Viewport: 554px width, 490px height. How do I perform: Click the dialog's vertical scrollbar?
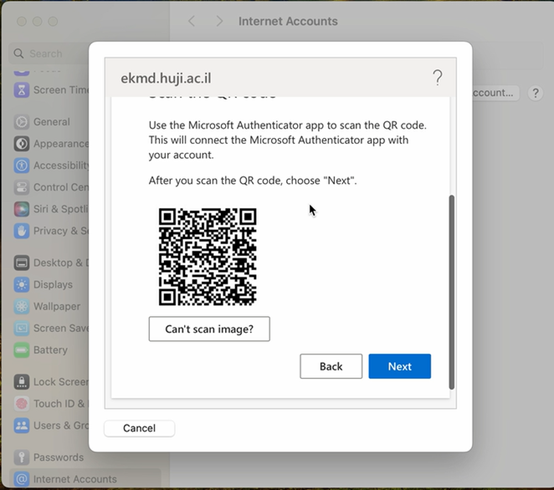[452, 292]
